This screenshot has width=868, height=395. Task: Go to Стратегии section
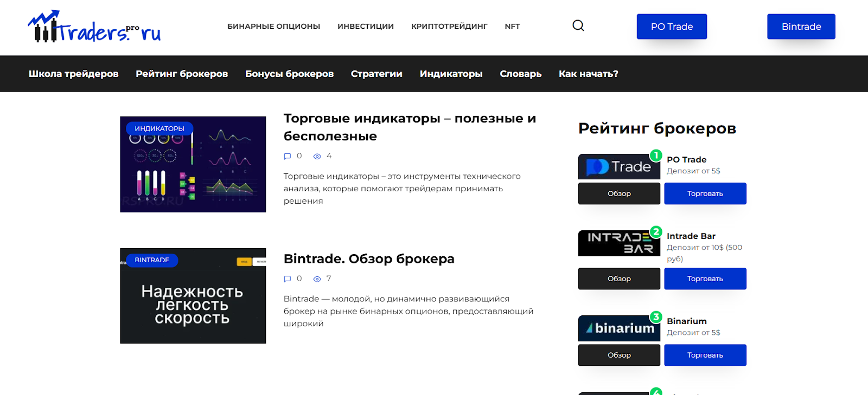tap(376, 74)
